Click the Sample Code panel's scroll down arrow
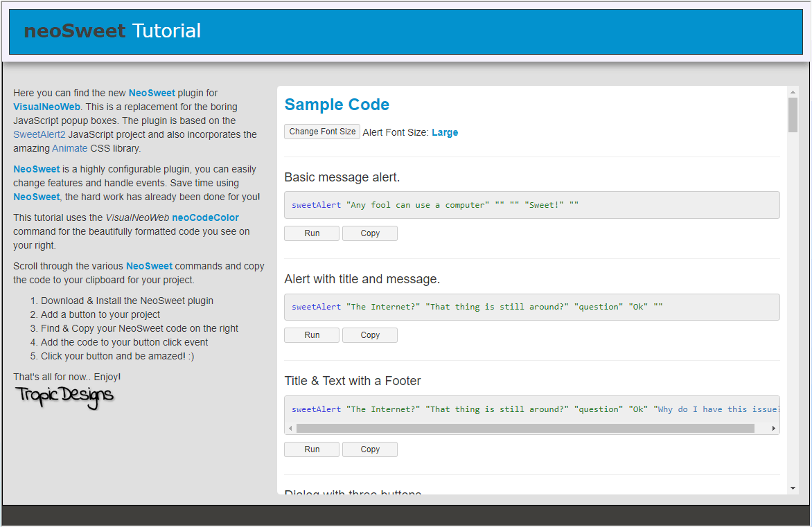Screen dimensions: 812x527 pos(793,488)
